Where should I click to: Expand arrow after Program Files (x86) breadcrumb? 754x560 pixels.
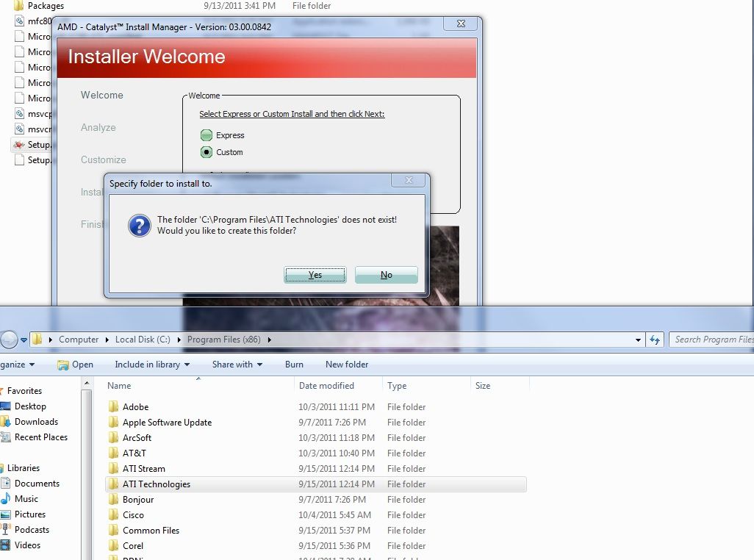pyautogui.click(x=269, y=340)
